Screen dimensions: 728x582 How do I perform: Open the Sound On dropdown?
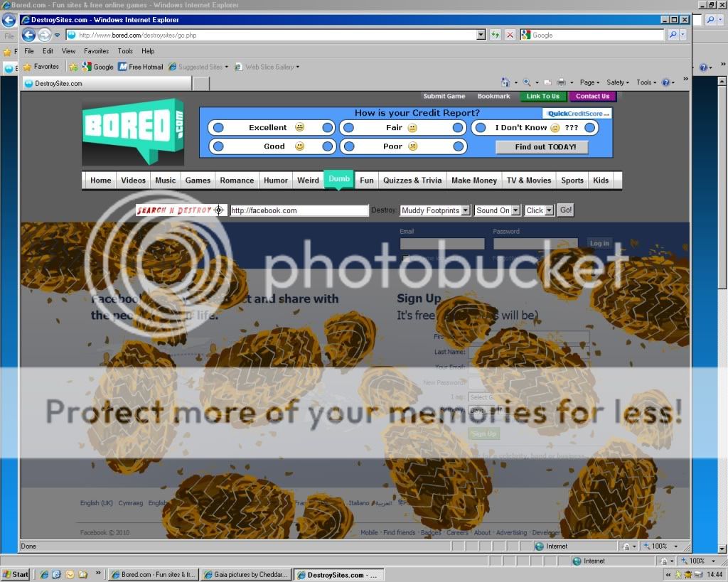[x=497, y=210]
